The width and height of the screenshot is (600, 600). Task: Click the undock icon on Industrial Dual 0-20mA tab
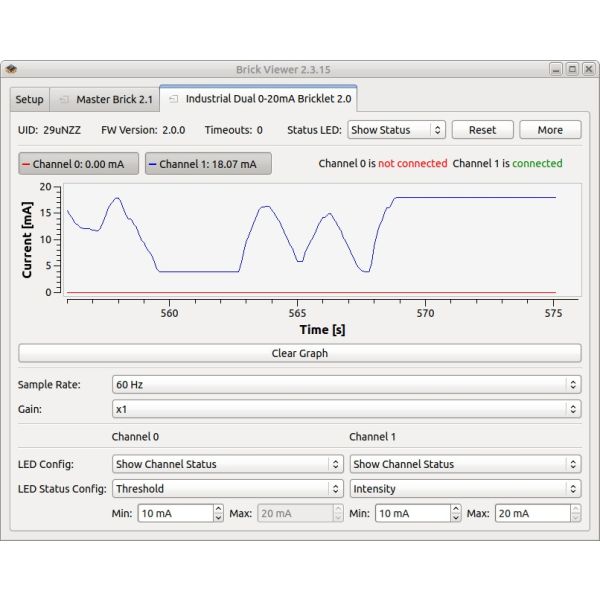pos(173,99)
